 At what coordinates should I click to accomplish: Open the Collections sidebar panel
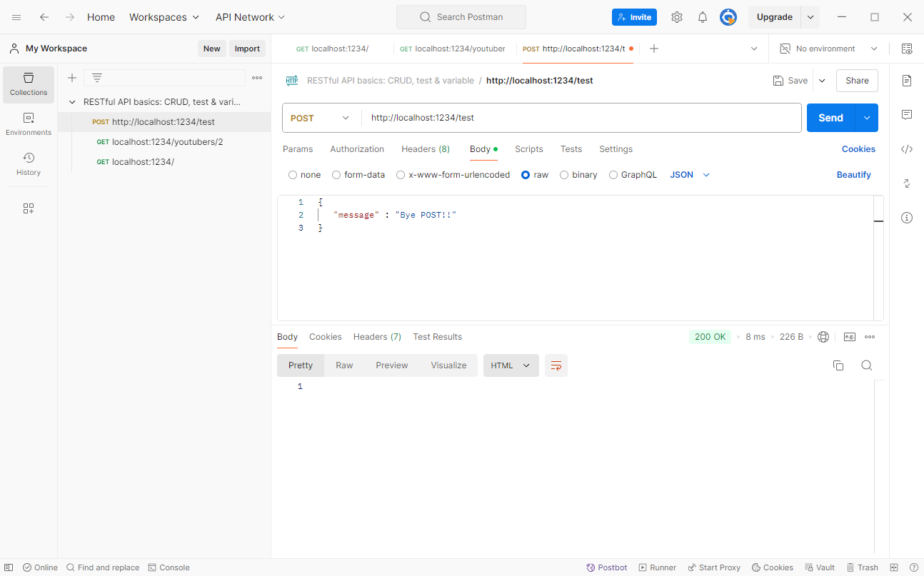[x=29, y=84]
